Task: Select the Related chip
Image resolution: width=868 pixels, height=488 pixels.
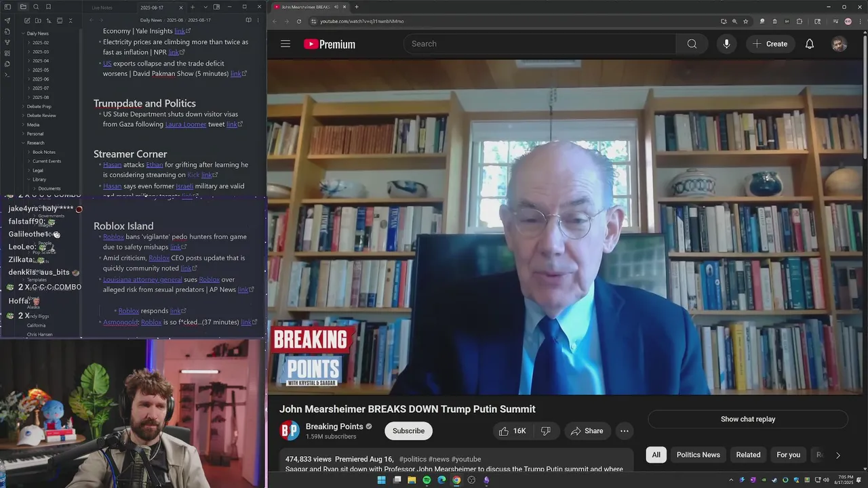Action: point(748,455)
